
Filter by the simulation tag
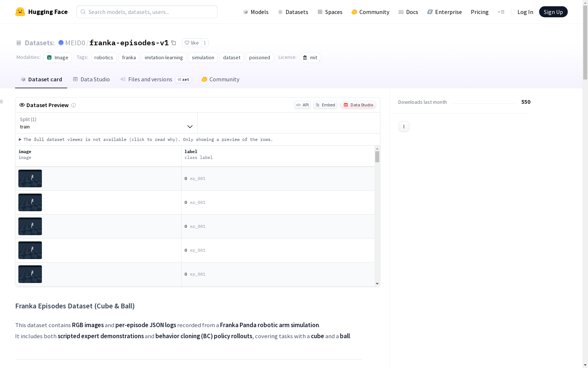coord(203,57)
